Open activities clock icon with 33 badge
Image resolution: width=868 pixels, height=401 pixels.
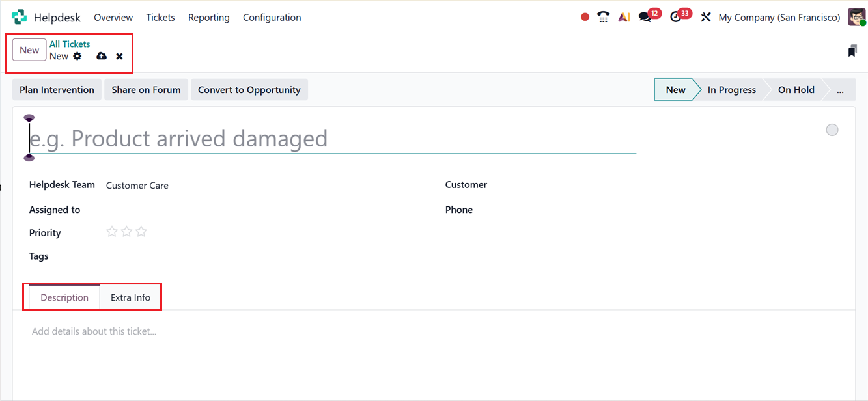coord(676,18)
